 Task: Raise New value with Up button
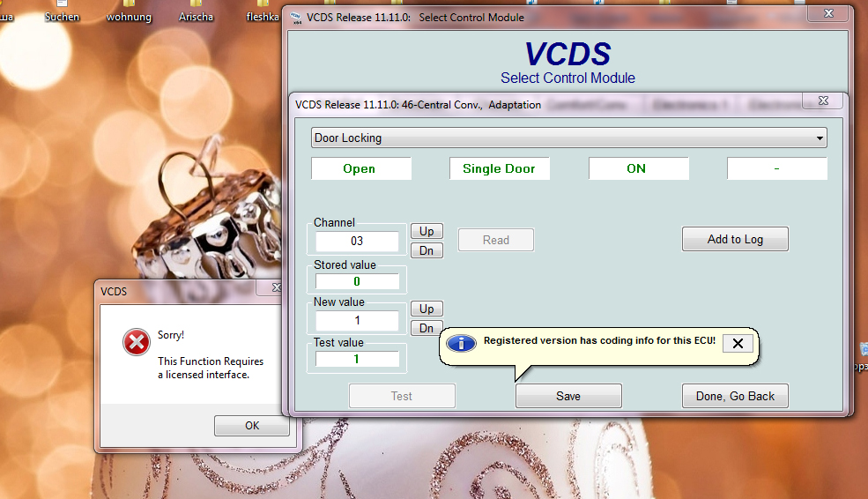tap(427, 309)
